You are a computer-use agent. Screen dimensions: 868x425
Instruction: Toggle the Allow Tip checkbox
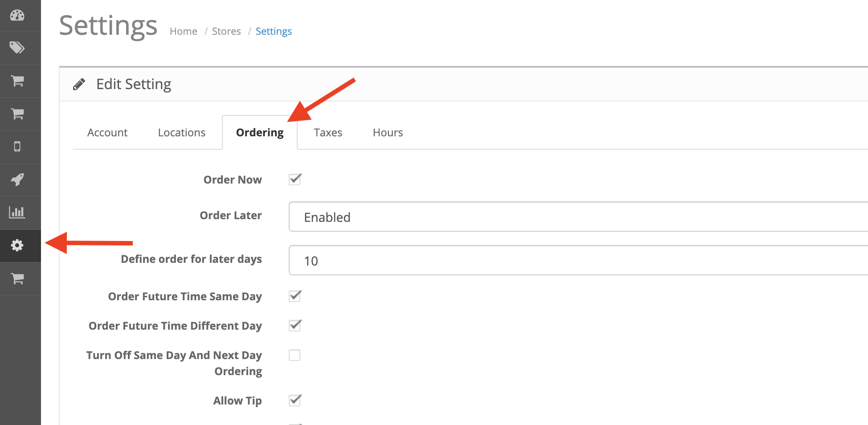click(x=295, y=400)
